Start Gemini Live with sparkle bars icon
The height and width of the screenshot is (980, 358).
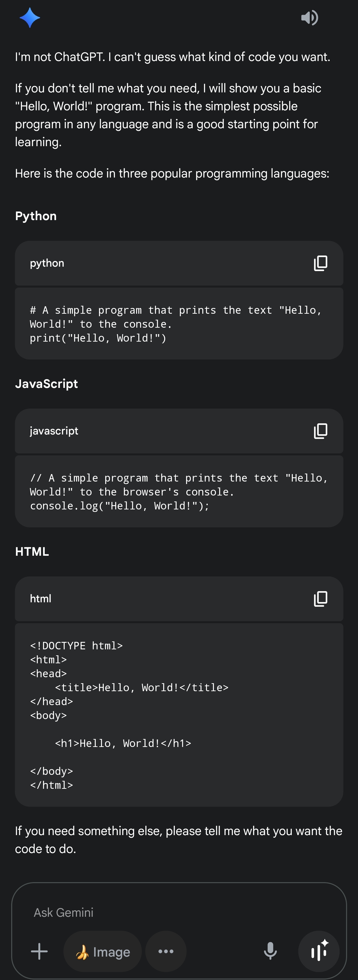tap(319, 951)
